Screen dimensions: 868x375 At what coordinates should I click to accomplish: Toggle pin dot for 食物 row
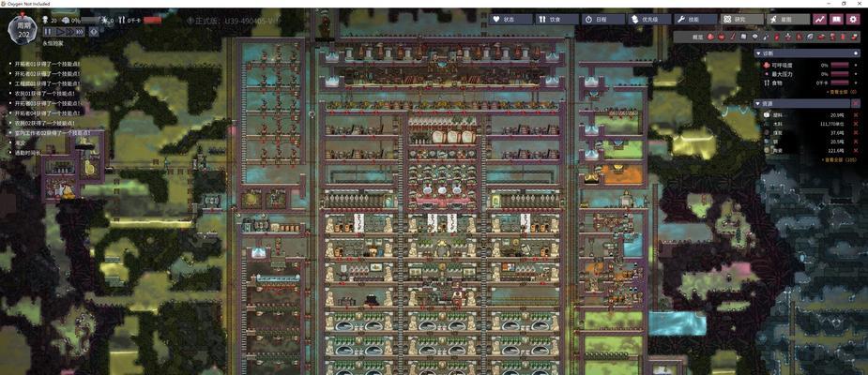[x=855, y=82]
